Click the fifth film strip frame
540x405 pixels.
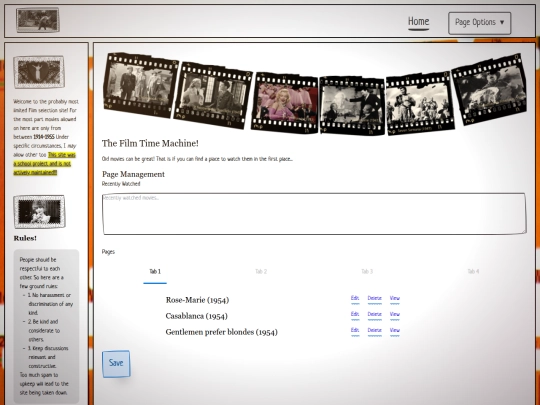pos(419,104)
